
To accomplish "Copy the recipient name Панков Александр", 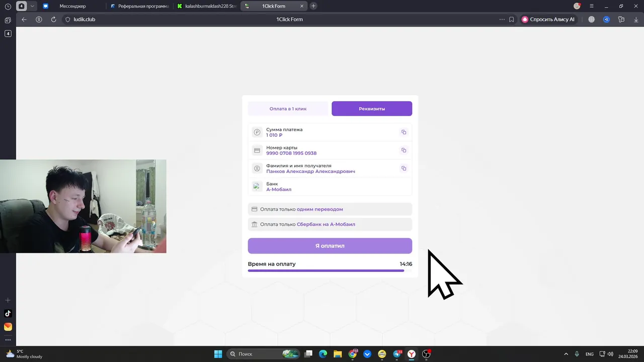I will point(404,168).
